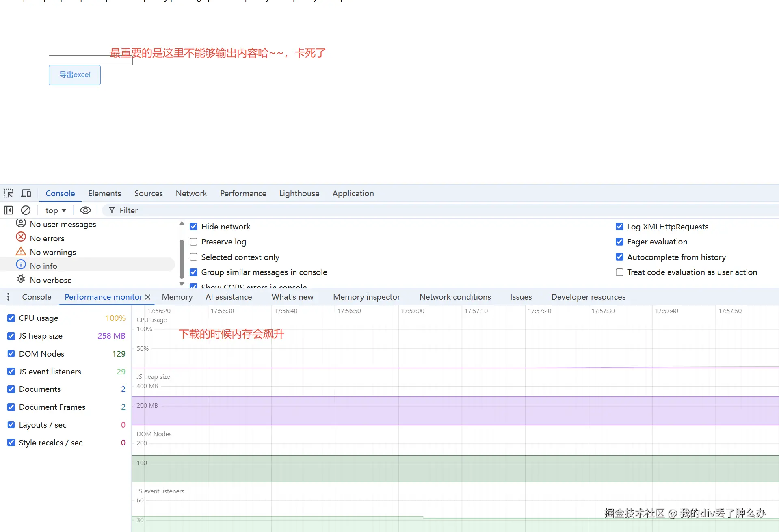Screen dimensions: 779x532
Task: Open the Network panel tab
Action: (191, 193)
